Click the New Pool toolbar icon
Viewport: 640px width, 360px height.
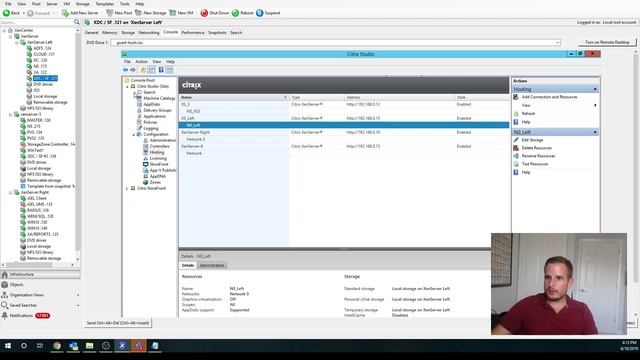(109, 13)
